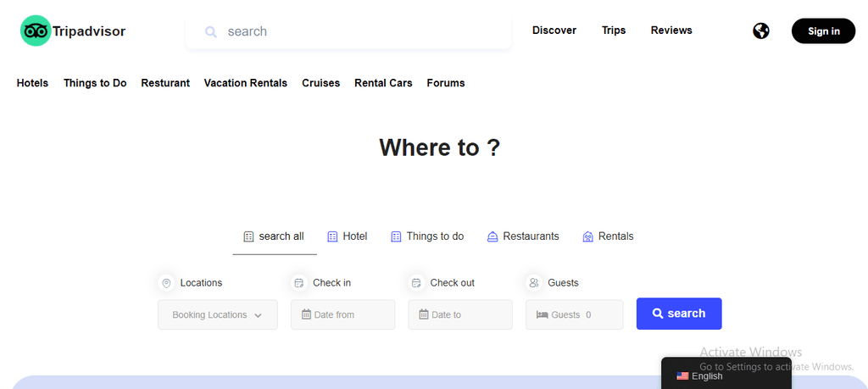868x389 pixels.
Task: Click the Check in label text
Action: point(331,283)
